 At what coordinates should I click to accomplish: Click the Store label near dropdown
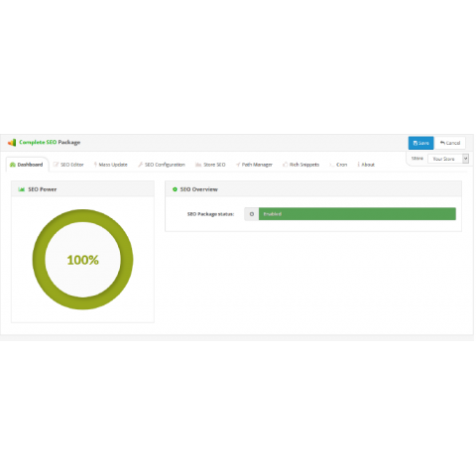(417, 159)
